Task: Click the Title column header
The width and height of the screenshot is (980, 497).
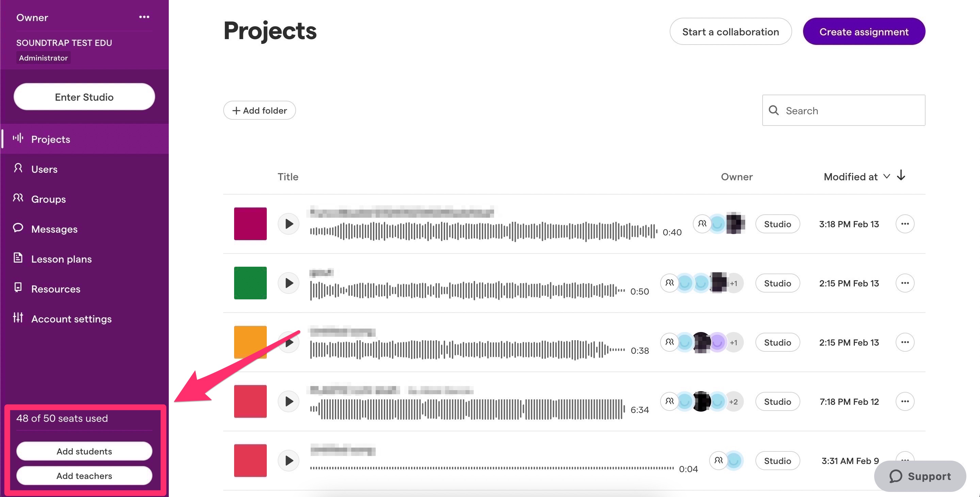Action: tap(288, 177)
